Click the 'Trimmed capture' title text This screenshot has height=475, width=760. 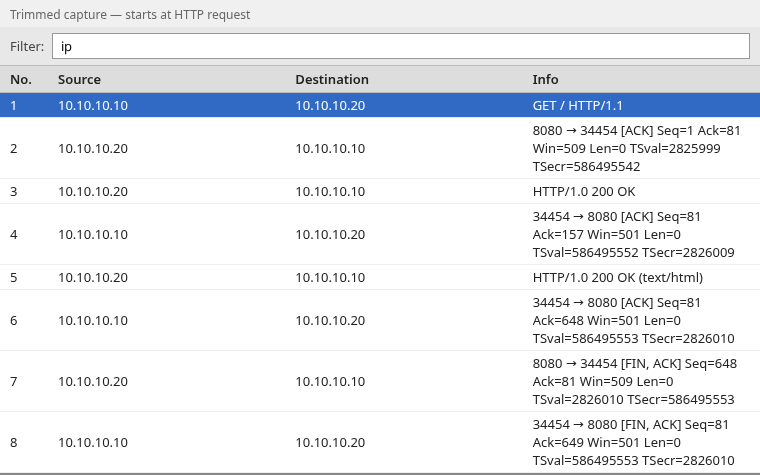130,15
